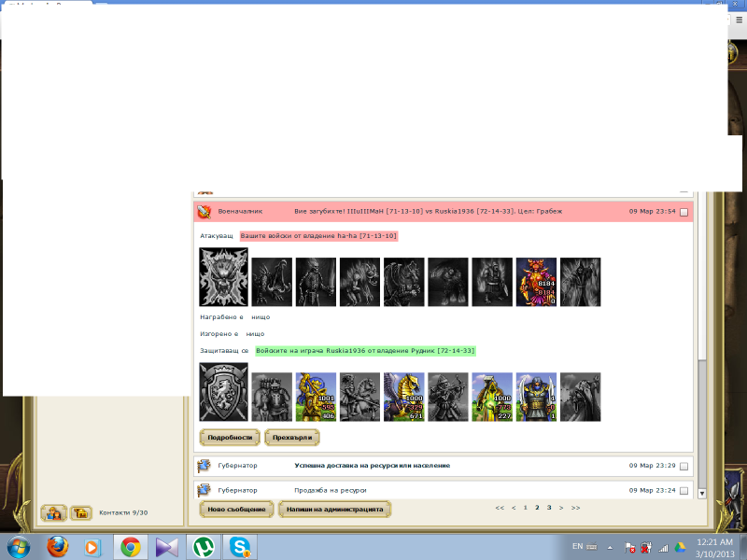
Task: Click the blue armored knight defender unit
Action: click(536, 397)
